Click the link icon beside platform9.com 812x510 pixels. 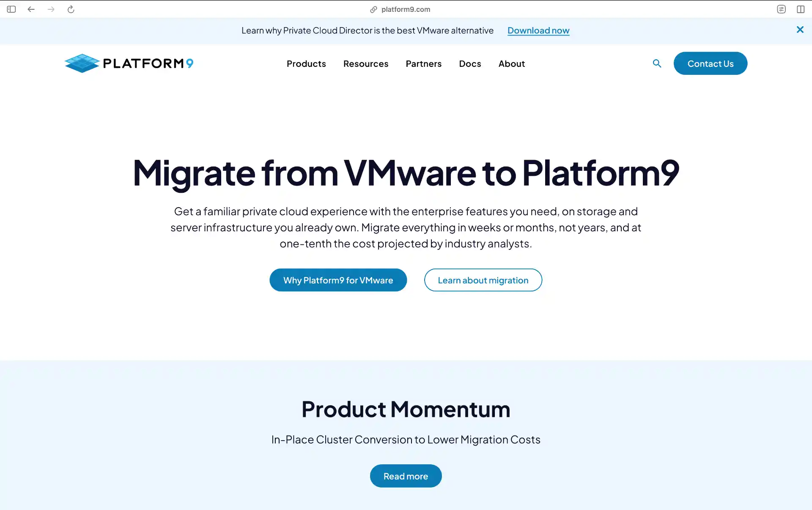373,9
